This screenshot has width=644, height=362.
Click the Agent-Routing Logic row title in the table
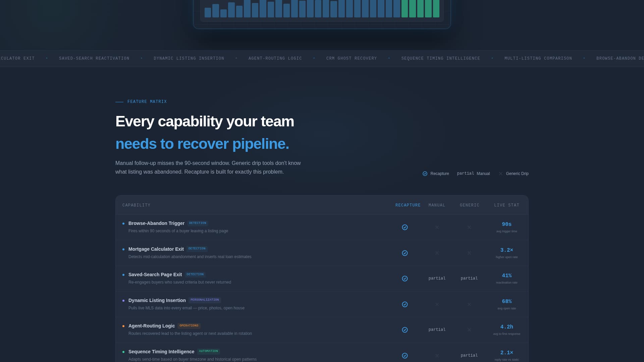152,326
